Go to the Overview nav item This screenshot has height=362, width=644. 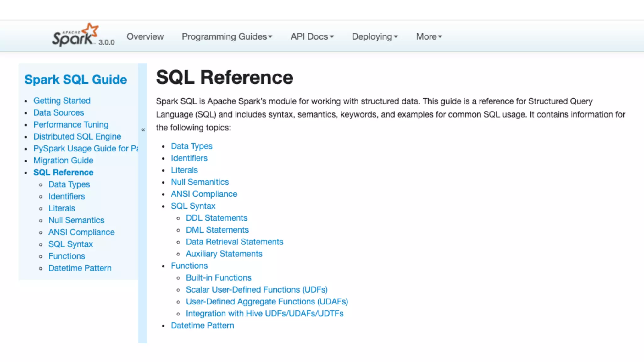[x=145, y=37]
